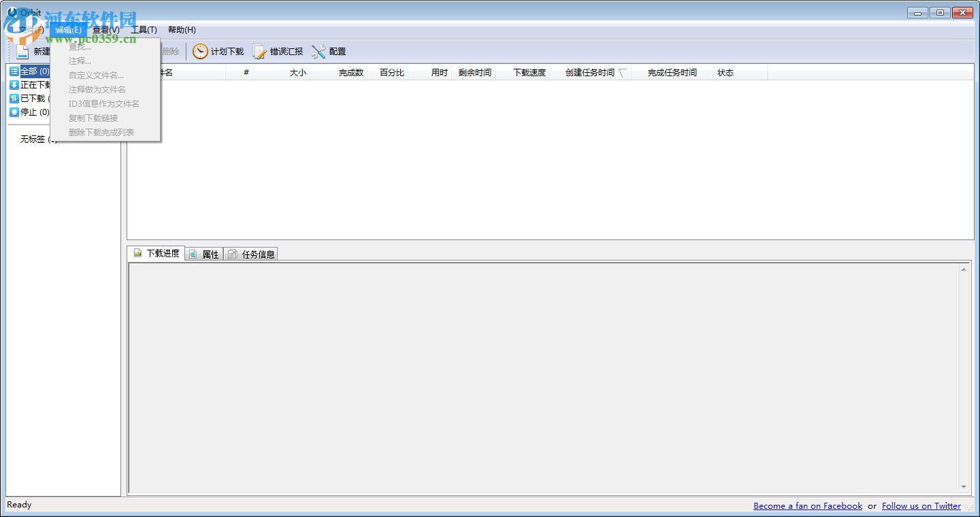
Task: Select the 停止 (Stopped) category icon
Action: click(x=14, y=112)
